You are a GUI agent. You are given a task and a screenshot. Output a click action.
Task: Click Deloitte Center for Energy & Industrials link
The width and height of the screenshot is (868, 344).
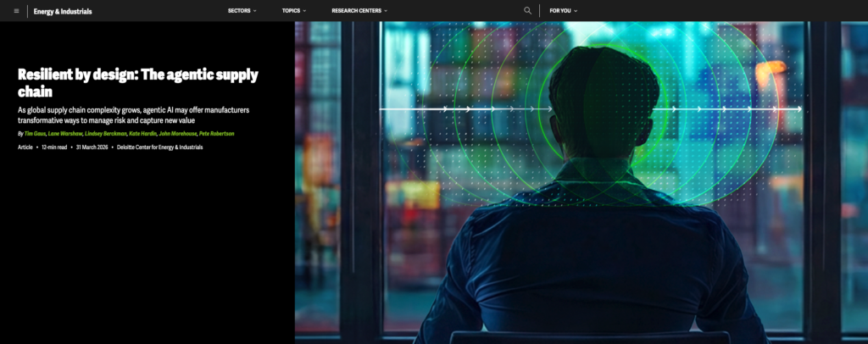[x=160, y=147]
